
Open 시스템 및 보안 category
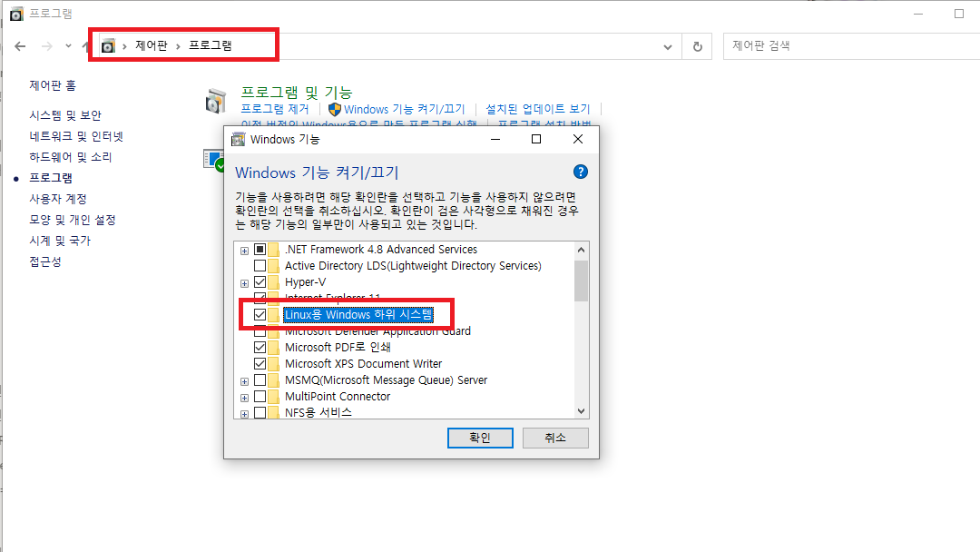[65, 115]
